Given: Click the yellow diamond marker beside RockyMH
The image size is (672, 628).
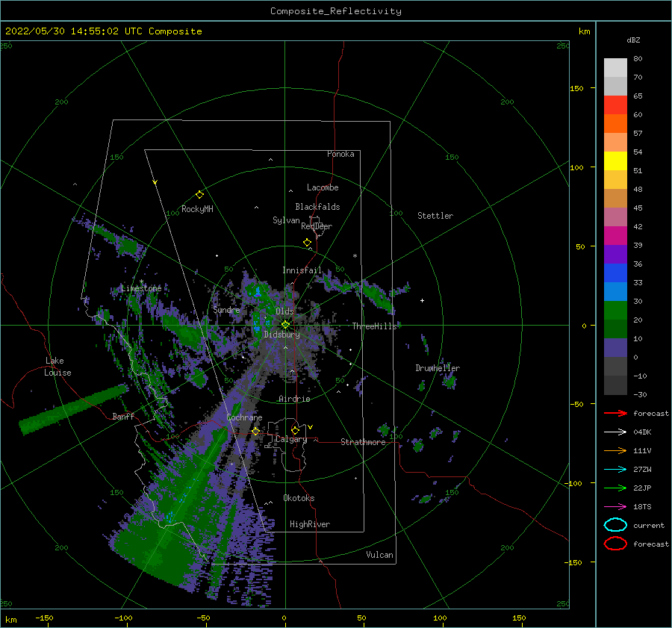Looking at the screenshot, I should (199, 195).
